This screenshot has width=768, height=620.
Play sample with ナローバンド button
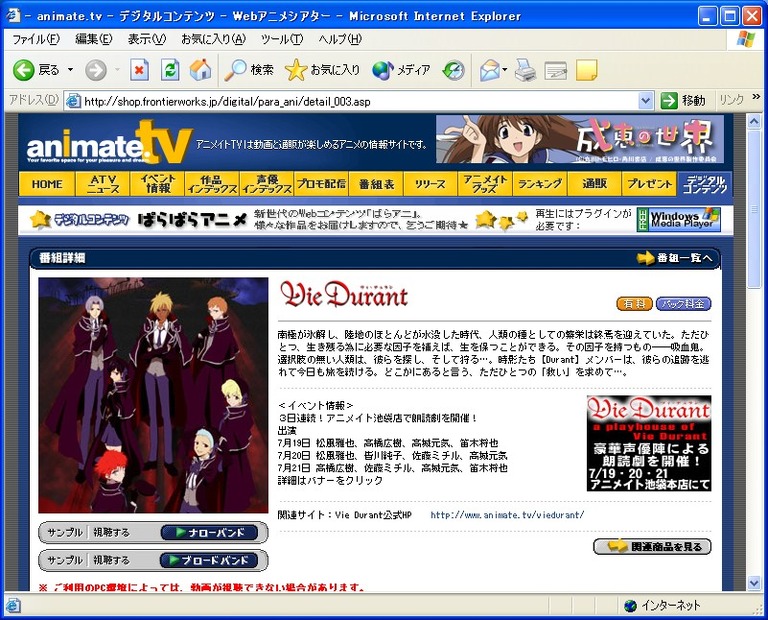[210, 532]
